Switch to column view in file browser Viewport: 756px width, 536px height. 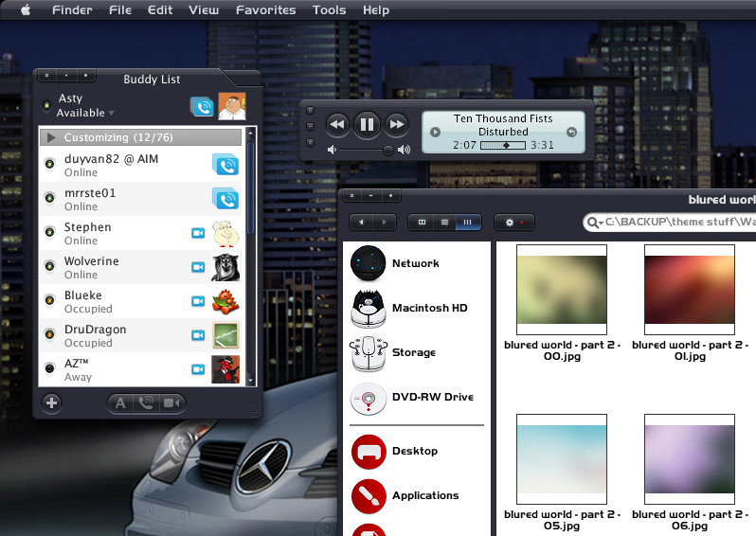tap(468, 223)
